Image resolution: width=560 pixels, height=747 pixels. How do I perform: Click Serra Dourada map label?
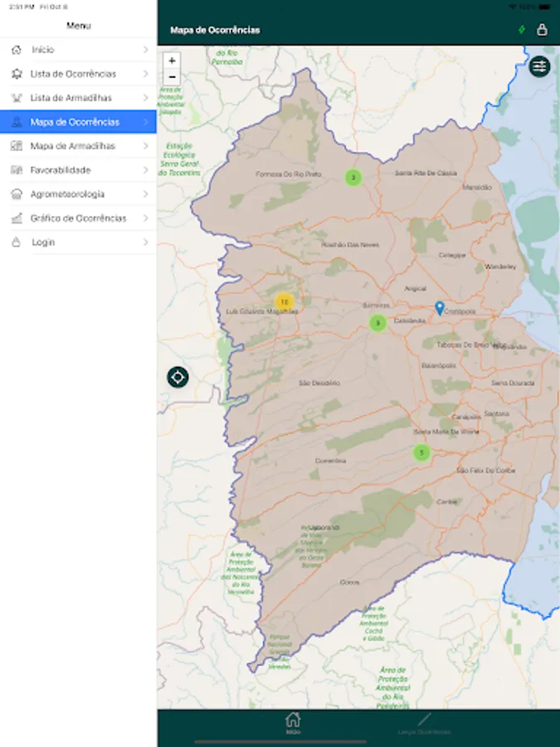tap(513, 383)
